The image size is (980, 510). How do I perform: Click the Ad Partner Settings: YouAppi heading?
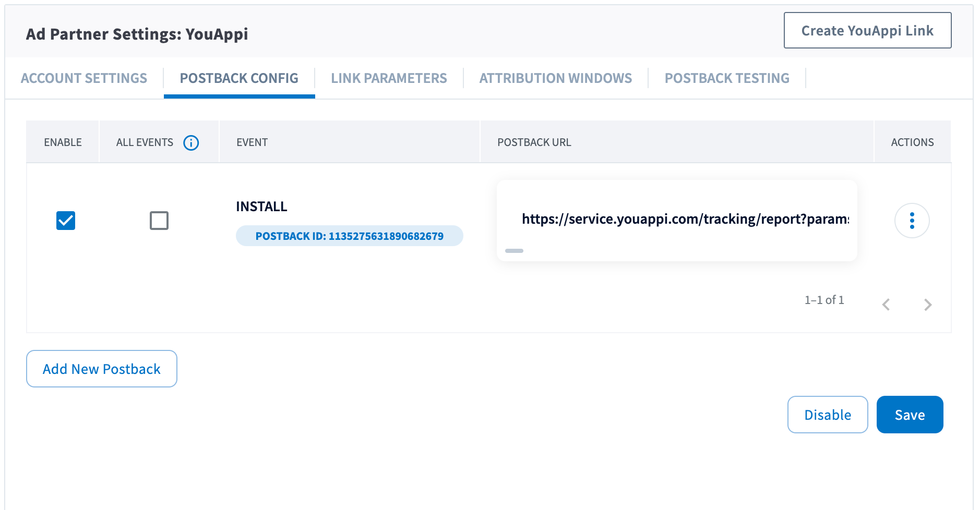(137, 34)
